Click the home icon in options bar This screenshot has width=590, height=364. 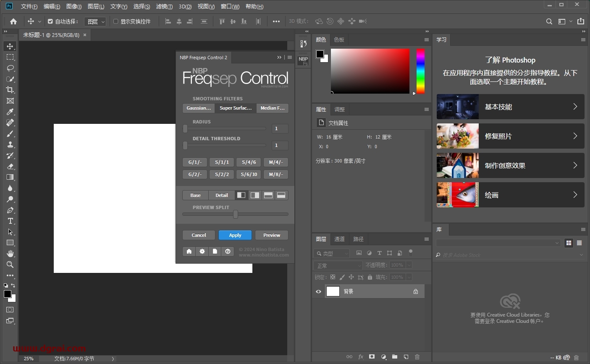pyautogui.click(x=13, y=21)
